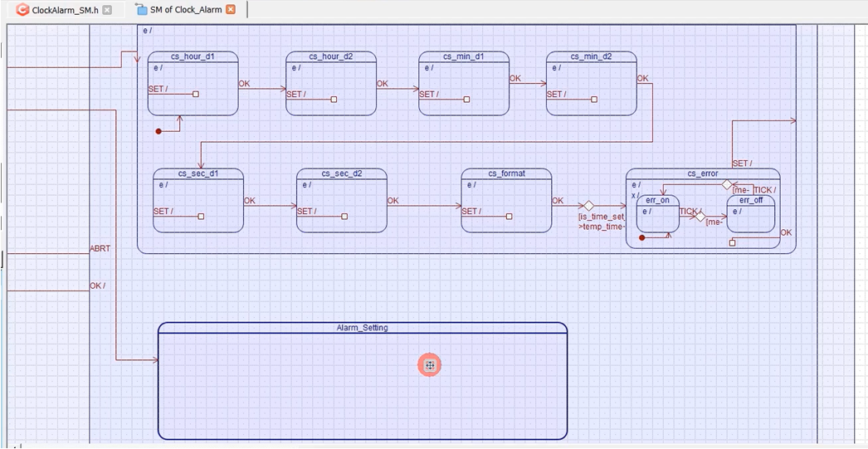Click the C file icon on ClockAlarm_SM.h tab

(22, 9)
